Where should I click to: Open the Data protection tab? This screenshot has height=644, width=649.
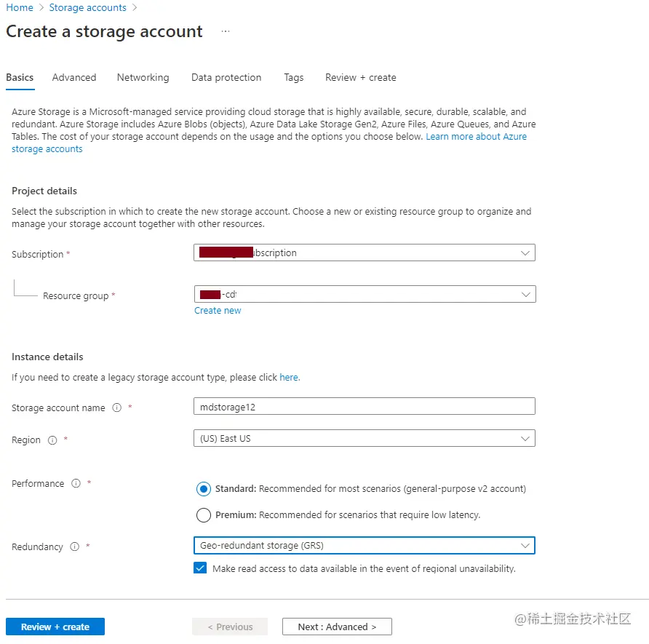pos(225,77)
